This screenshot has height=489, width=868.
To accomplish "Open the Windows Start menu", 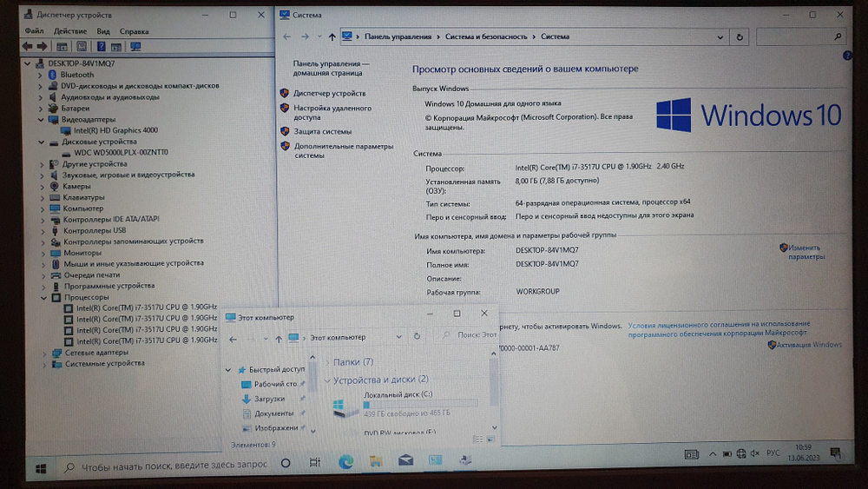I will click(x=41, y=469).
